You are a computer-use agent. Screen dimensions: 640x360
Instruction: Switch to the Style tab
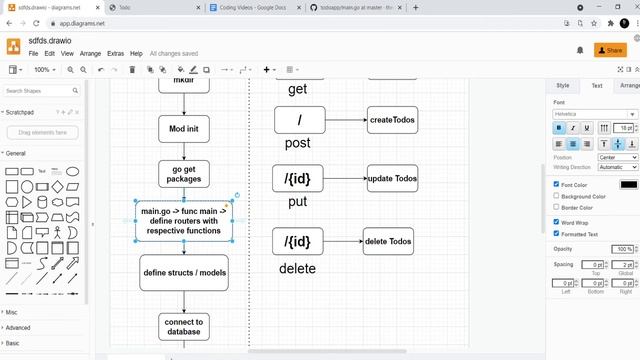coord(562,85)
